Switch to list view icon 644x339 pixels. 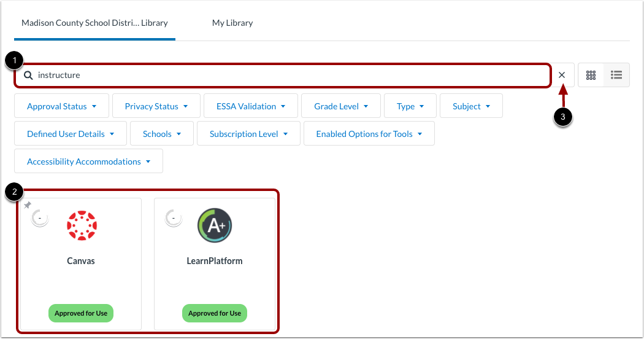pyautogui.click(x=616, y=75)
